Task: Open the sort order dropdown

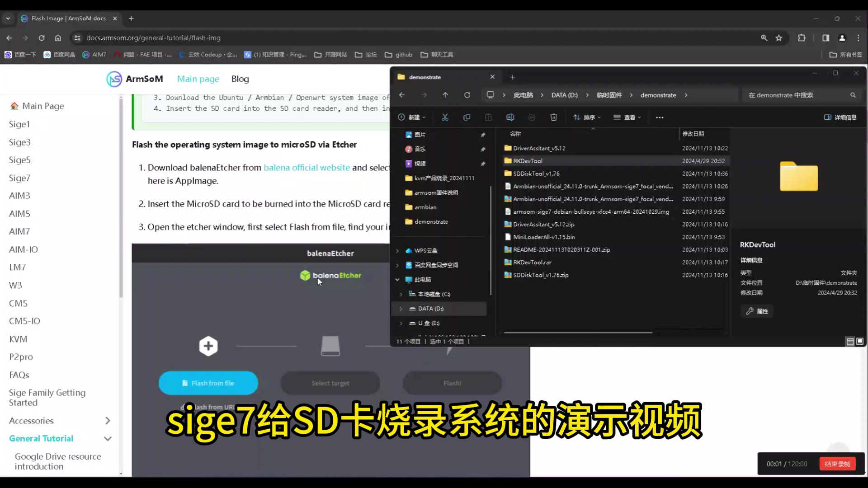Action: tap(587, 117)
